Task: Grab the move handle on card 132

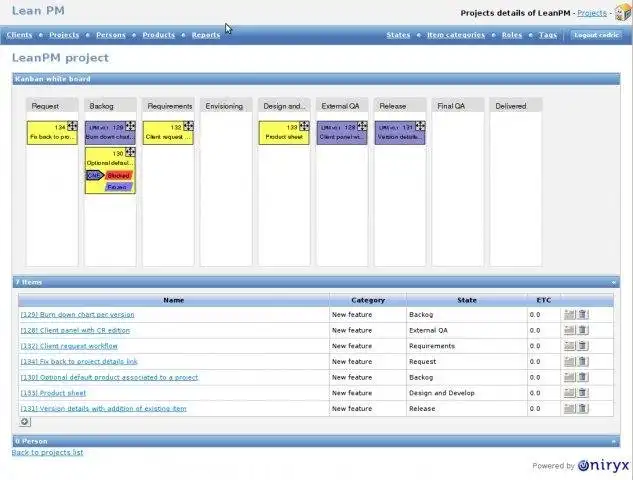Action: (x=188, y=126)
